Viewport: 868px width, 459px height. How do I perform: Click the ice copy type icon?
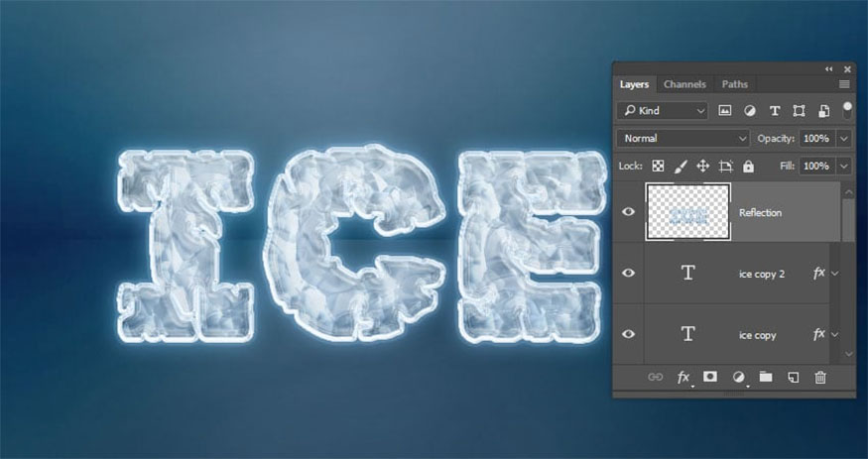coord(688,333)
